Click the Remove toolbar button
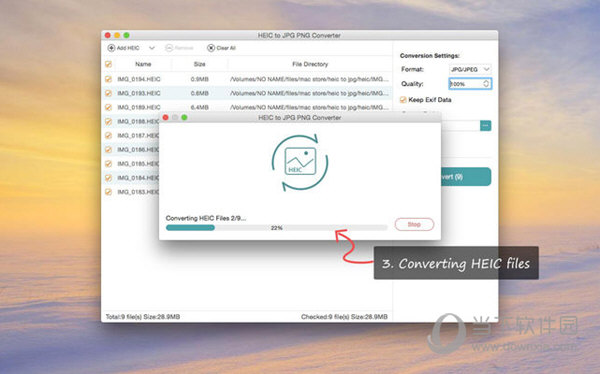The image size is (600, 374). (179, 48)
